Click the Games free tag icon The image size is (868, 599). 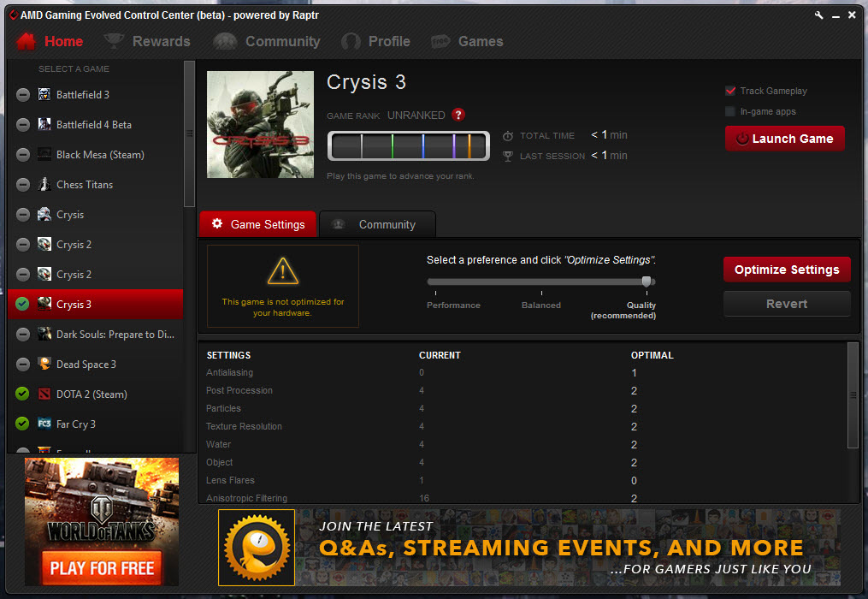[440, 42]
